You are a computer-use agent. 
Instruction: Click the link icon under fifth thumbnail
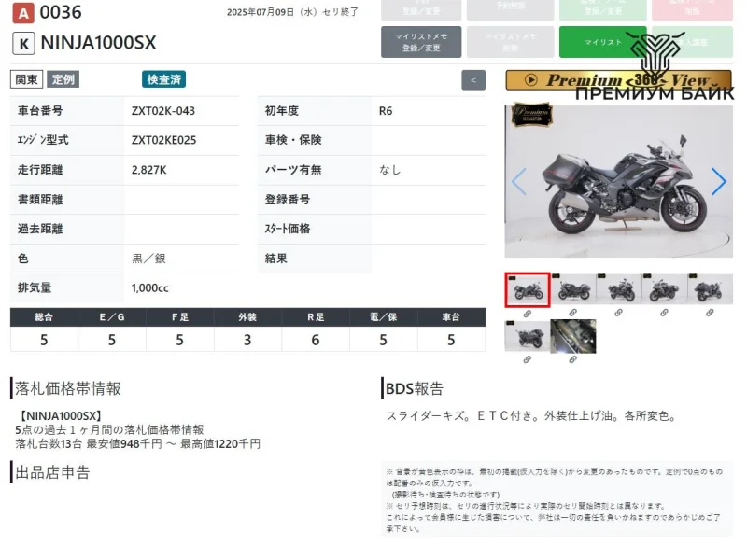(x=711, y=313)
